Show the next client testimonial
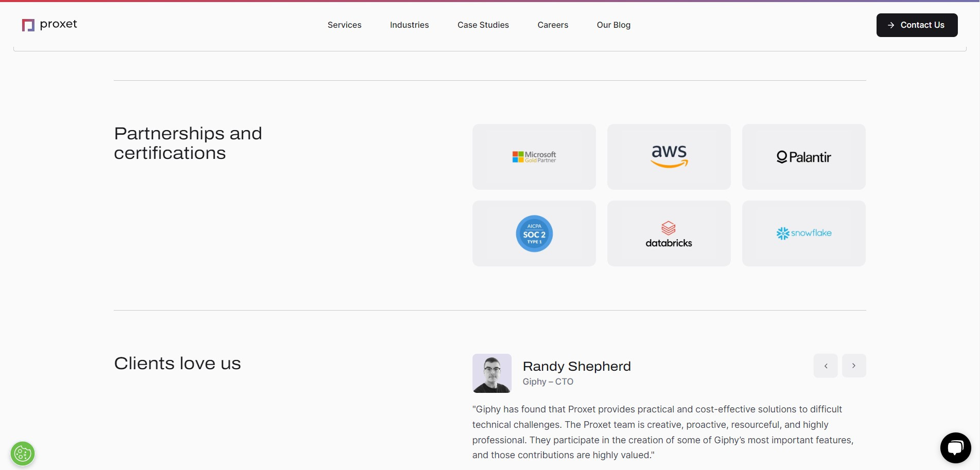The width and height of the screenshot is (980, 470). pos(853,366)
